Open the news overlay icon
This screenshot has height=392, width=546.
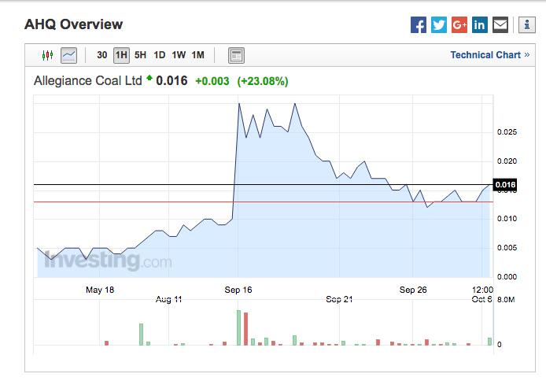pos(236,55)
